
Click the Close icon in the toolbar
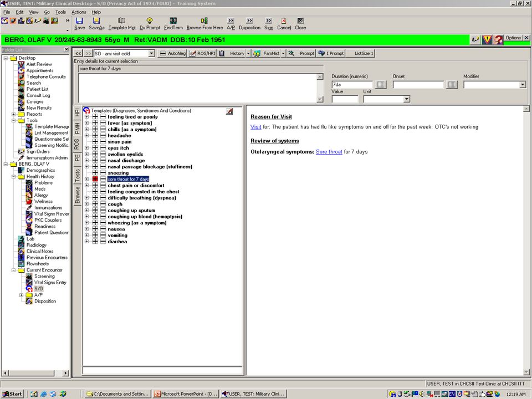coord(300,21)
